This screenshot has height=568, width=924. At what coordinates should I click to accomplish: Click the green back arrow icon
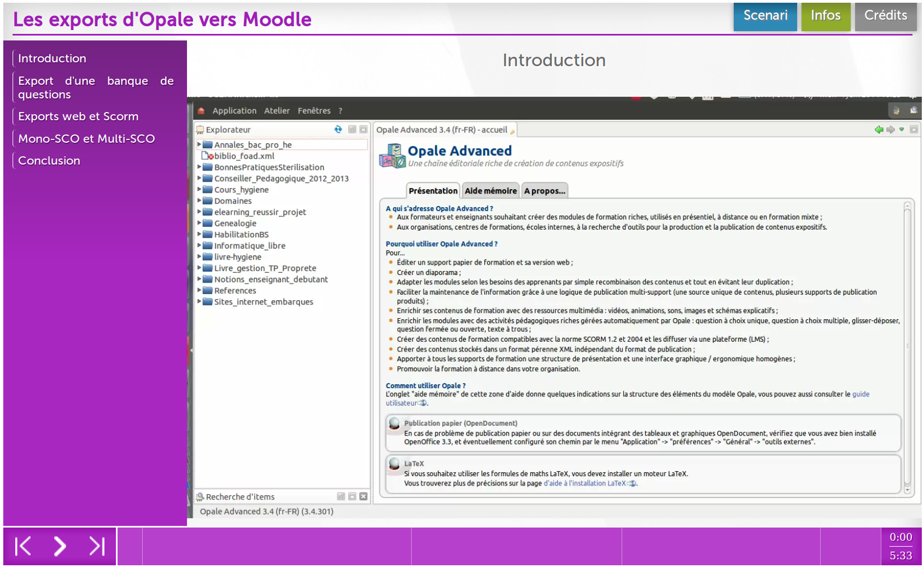click(879, 130)
